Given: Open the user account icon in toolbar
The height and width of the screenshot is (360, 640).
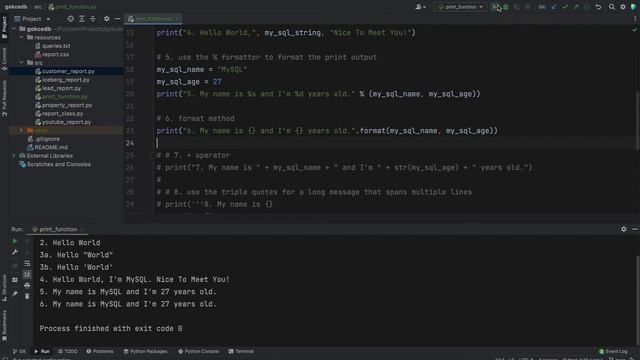Looking at the screenshot, I should pyautogui.click(x=420, y=7).
